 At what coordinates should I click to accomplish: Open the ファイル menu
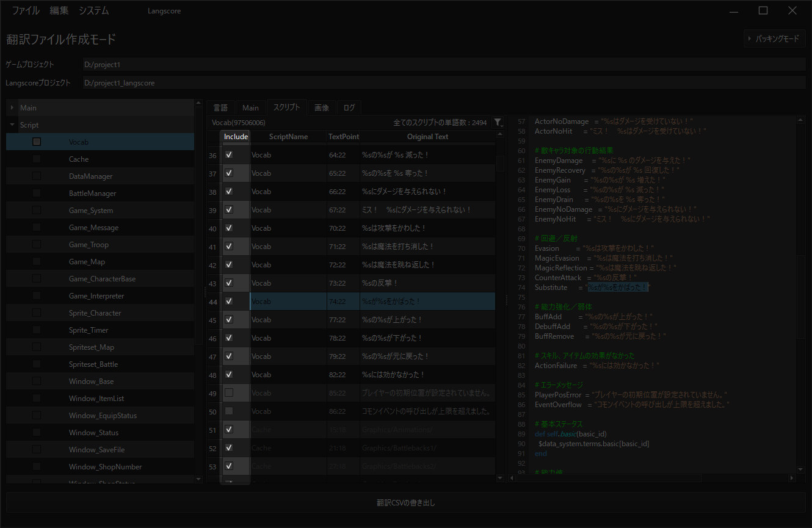point(26,10)
